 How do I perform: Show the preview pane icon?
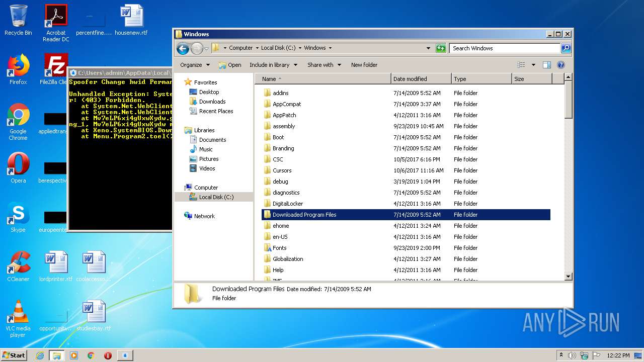click(547, 65)
